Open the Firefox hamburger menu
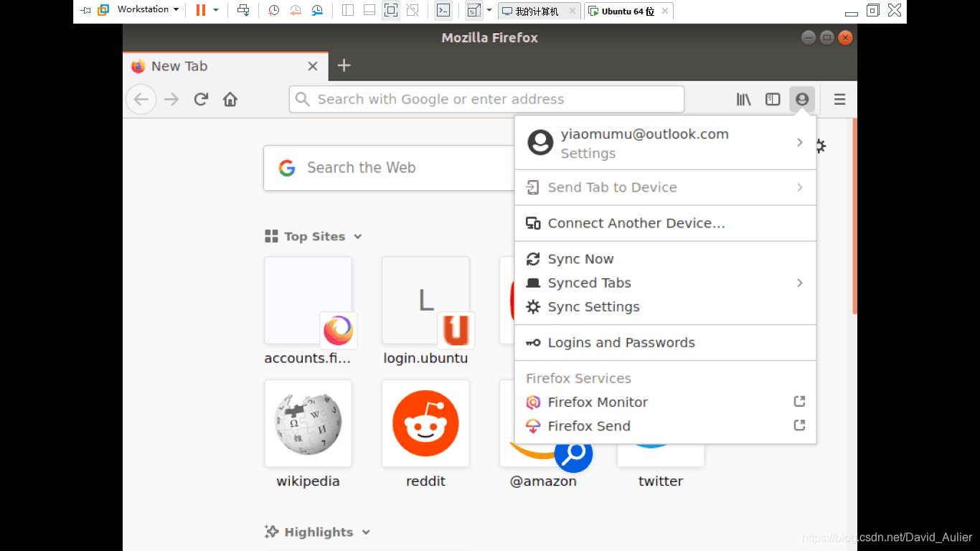The image size is (980, 551). pyautogui.click(x=839, y=99)
